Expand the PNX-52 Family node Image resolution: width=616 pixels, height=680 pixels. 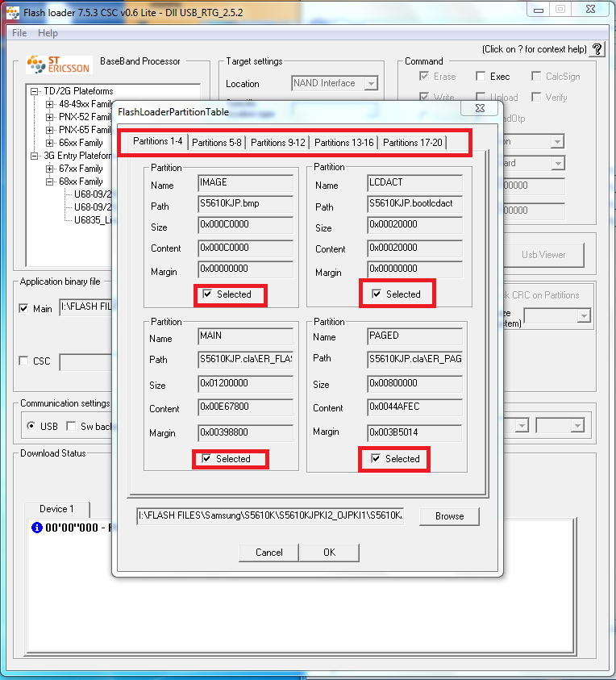pyautogui.click(x=49, y=117)
